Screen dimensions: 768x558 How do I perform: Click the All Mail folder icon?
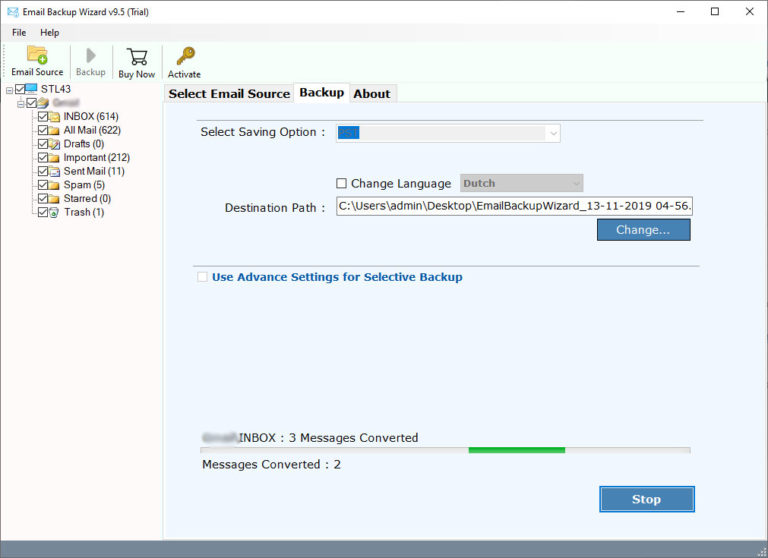click(x=54, y=130)
